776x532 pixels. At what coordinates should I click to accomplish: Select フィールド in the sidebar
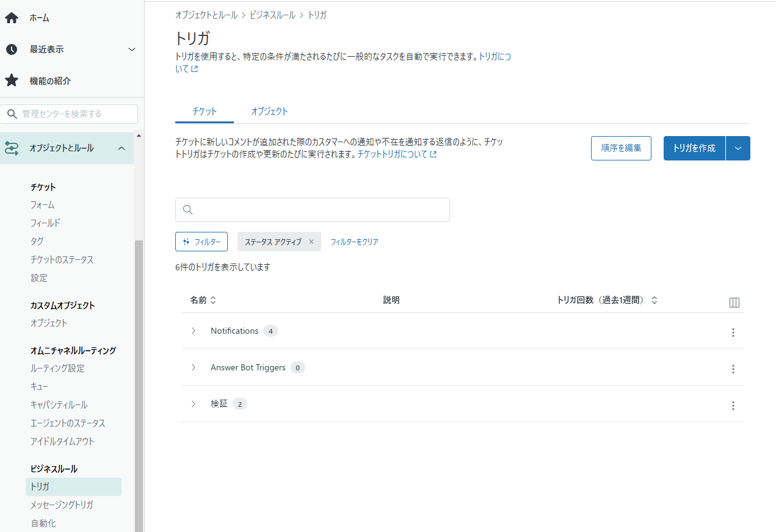pyautogui.click(x=46, y=223)
